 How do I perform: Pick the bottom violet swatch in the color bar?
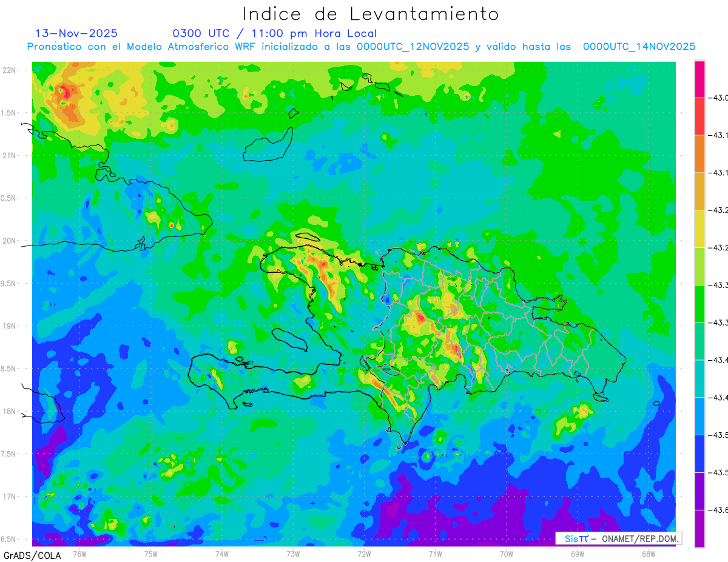click(x=699, y=529)
